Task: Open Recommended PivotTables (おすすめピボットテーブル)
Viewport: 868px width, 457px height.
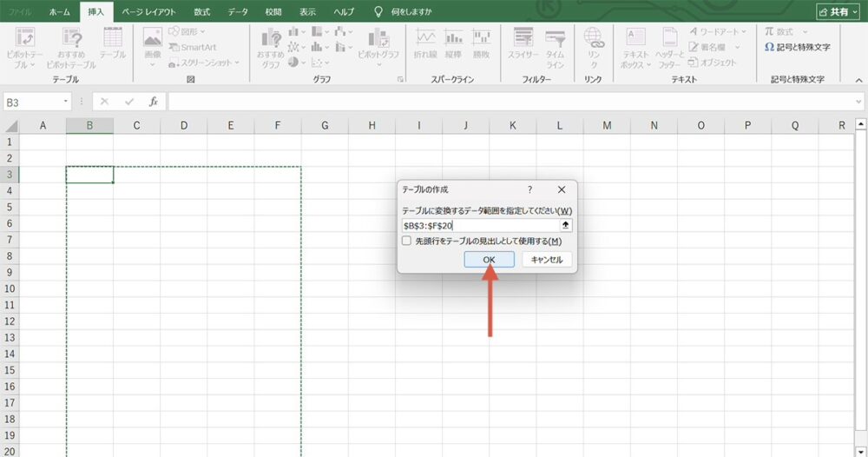Action: [x=71, y=48]
